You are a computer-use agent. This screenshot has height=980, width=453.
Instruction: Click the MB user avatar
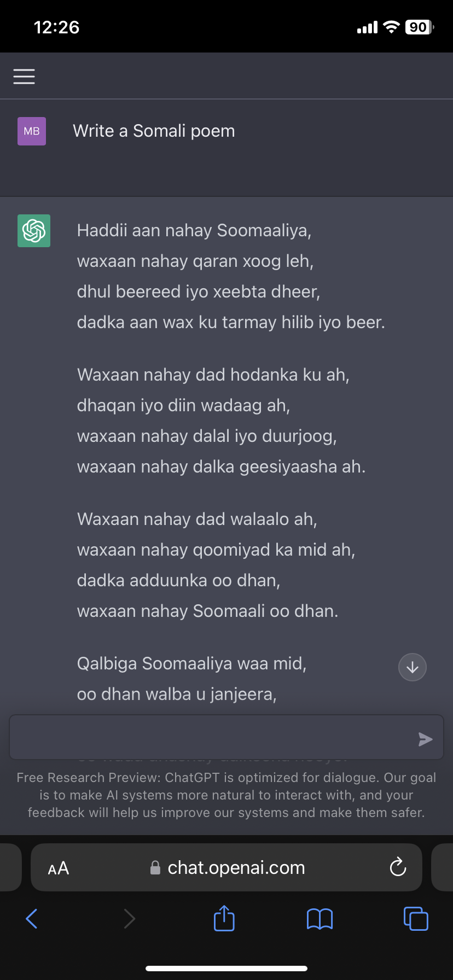coord(32,131)
